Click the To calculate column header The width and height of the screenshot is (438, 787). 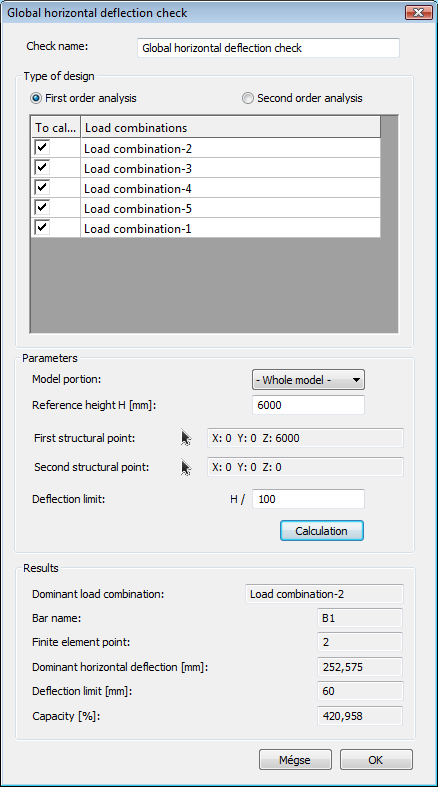tap(56, 127)
